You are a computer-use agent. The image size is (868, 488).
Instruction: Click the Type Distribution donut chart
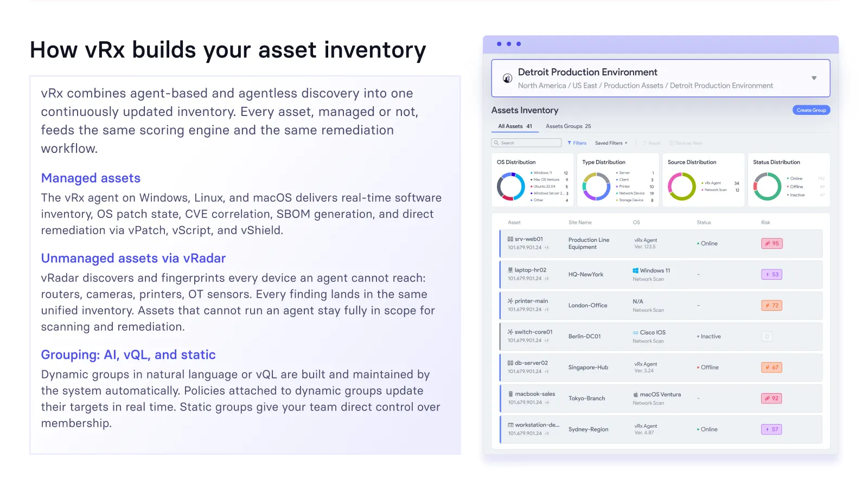click(x=596, y=187)
